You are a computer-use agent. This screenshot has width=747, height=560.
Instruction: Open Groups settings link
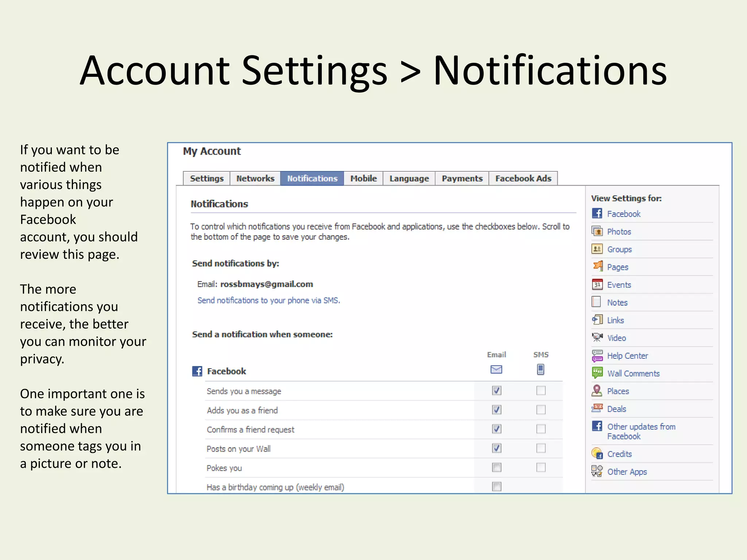pos(619,250)
